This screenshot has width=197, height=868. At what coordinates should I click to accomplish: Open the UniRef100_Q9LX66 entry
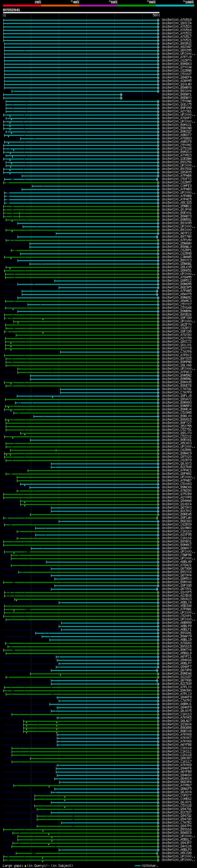(x=177, y=365)
